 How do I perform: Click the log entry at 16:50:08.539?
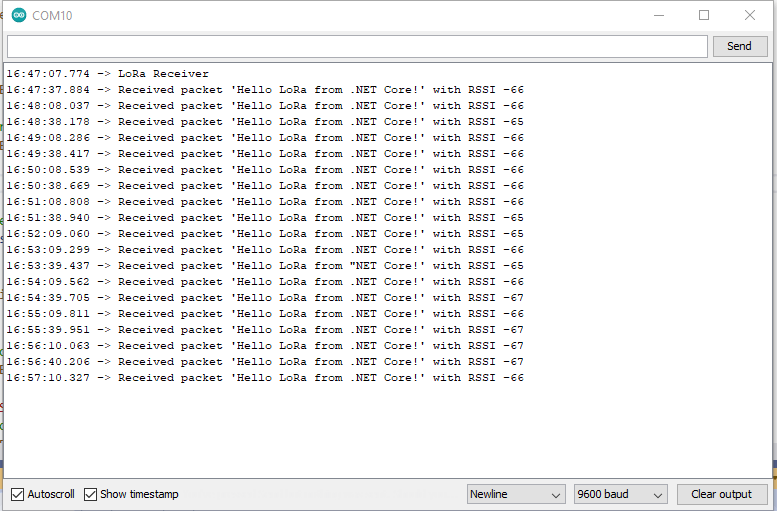265,170
